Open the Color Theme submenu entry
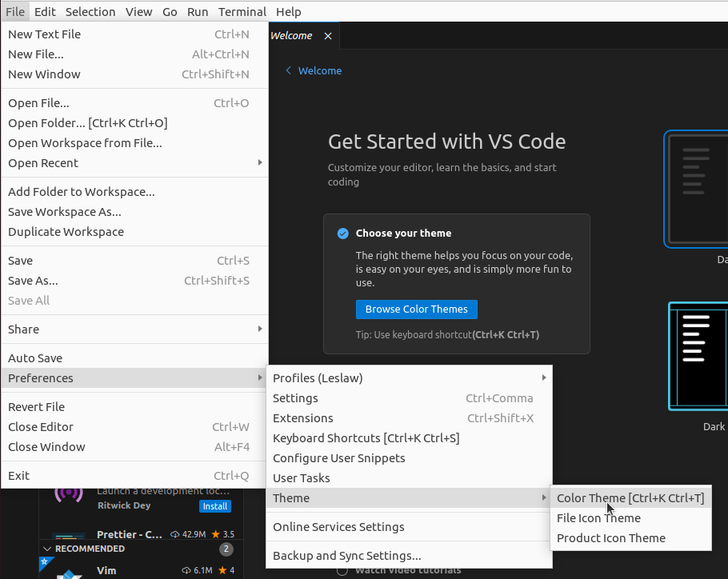This screenshot has width=728, height=579. 630,497
